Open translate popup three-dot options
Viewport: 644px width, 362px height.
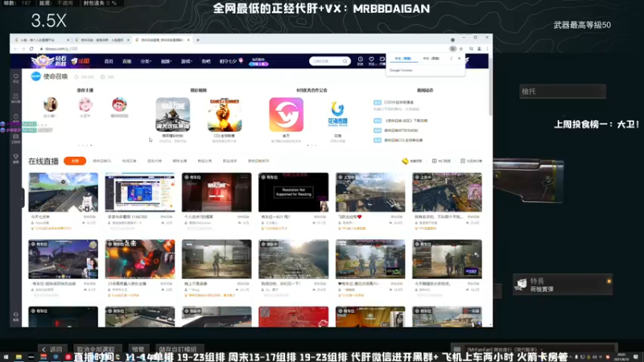451,58
